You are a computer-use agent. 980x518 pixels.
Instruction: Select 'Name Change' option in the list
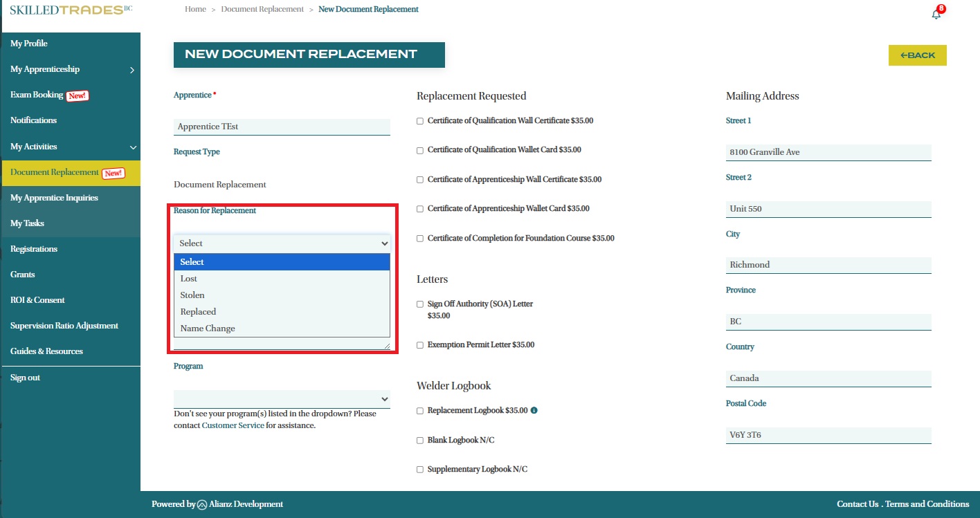tap(208, 329)
